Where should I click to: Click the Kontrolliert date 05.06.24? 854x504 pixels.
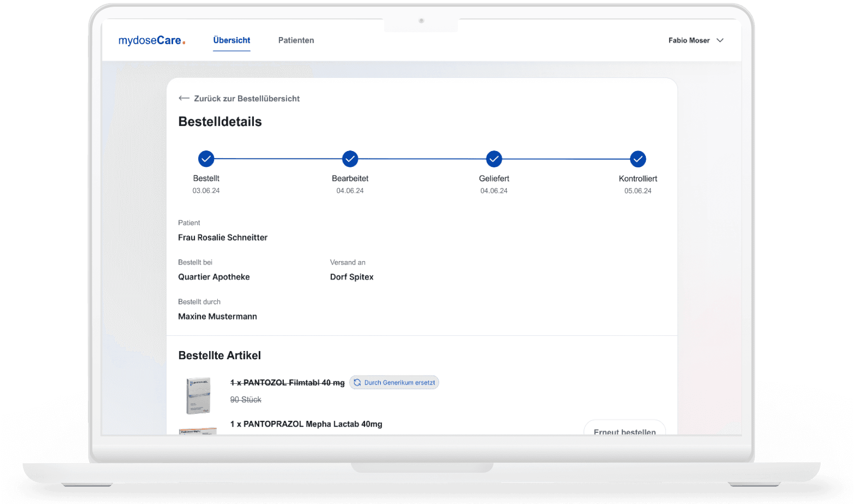pyautogui.click(x=638, y=191)
